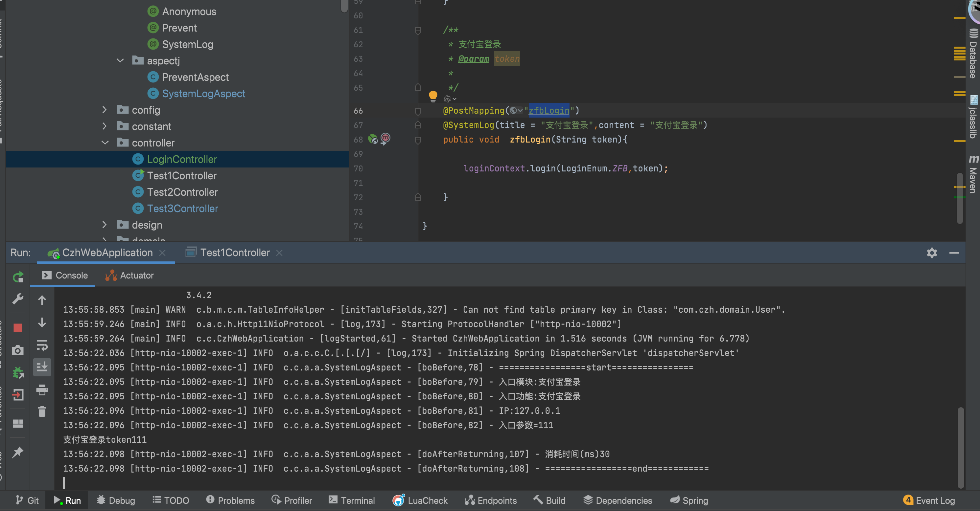Click the yellow lightbulb intention icon
Screen dimensions: 980x511
[x=433, y=96]
